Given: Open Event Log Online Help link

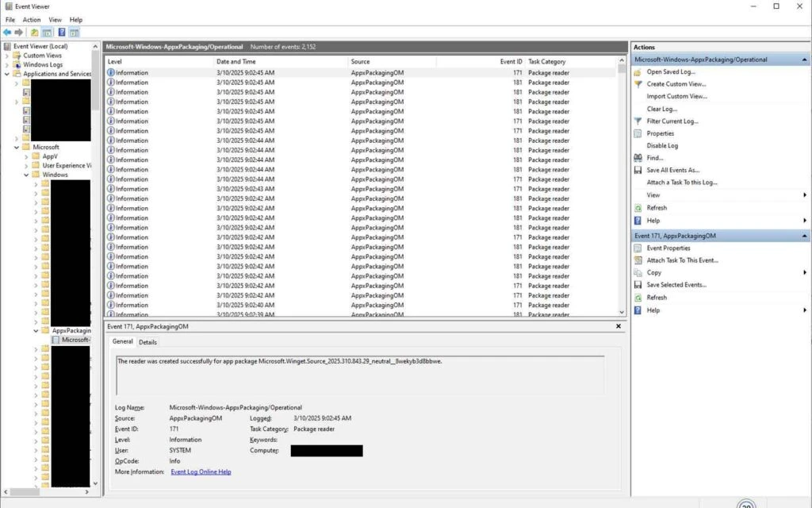Looking at the screenshot, I should [x=200, y=471].
